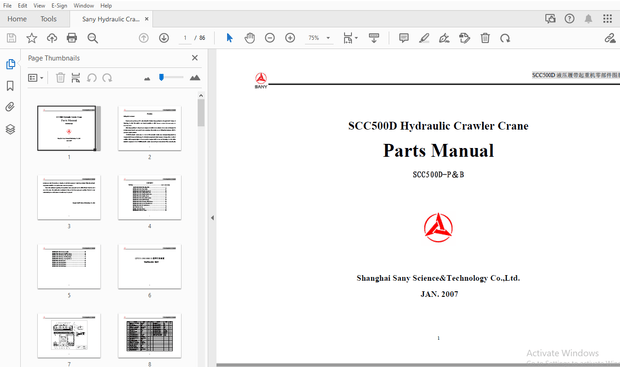Screen dimensions: 620x367
Task: Open the fit page options tool
Action: [x=350, y=38]
